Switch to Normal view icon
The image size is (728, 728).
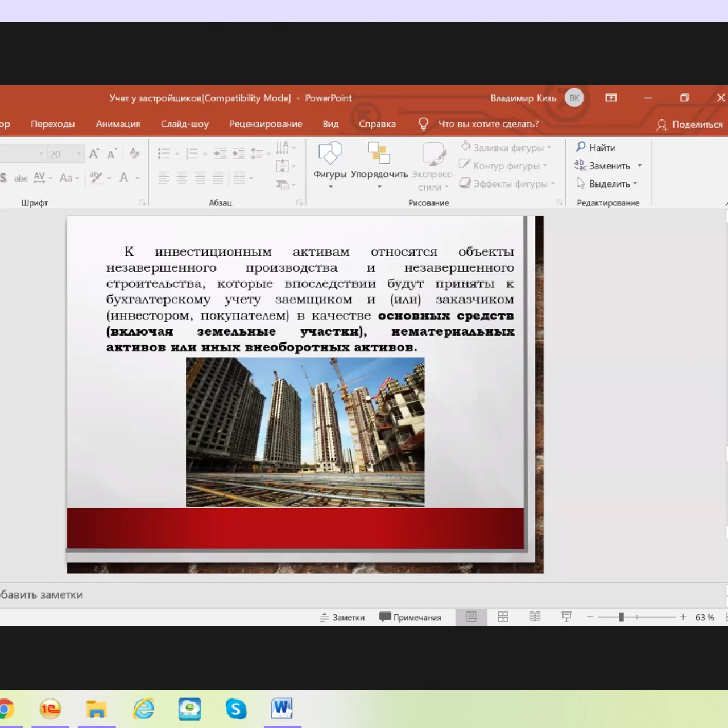471,617
